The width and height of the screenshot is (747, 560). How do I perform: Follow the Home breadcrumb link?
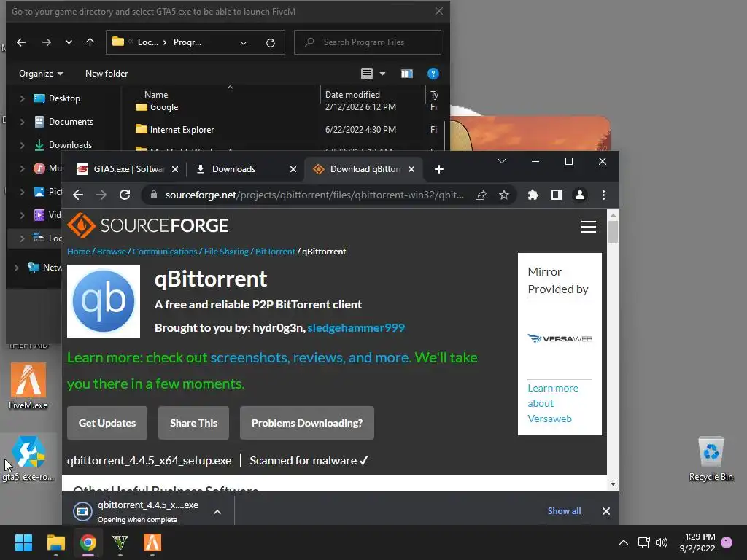point(79,252)
